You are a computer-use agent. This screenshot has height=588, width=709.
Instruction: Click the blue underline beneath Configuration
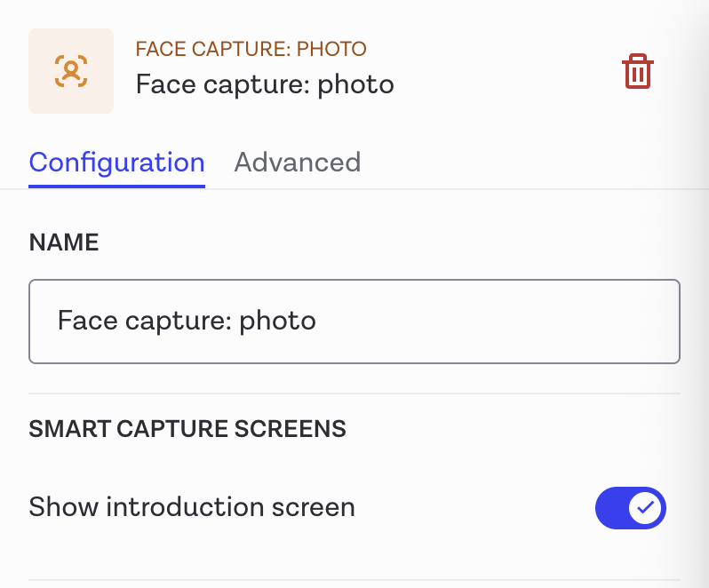(116, 186)
